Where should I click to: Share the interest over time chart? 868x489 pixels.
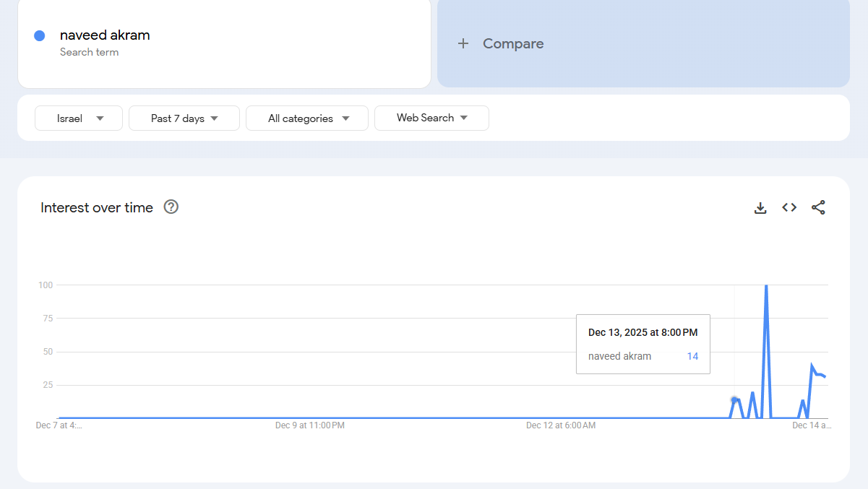coord(818,207)
